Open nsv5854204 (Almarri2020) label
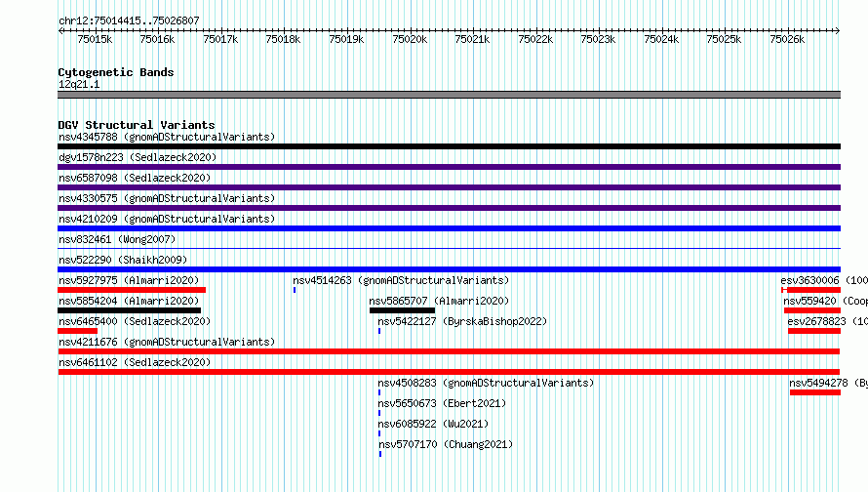Image resolution: width=868 pixels, height=492 pixels. click(129, 301)
